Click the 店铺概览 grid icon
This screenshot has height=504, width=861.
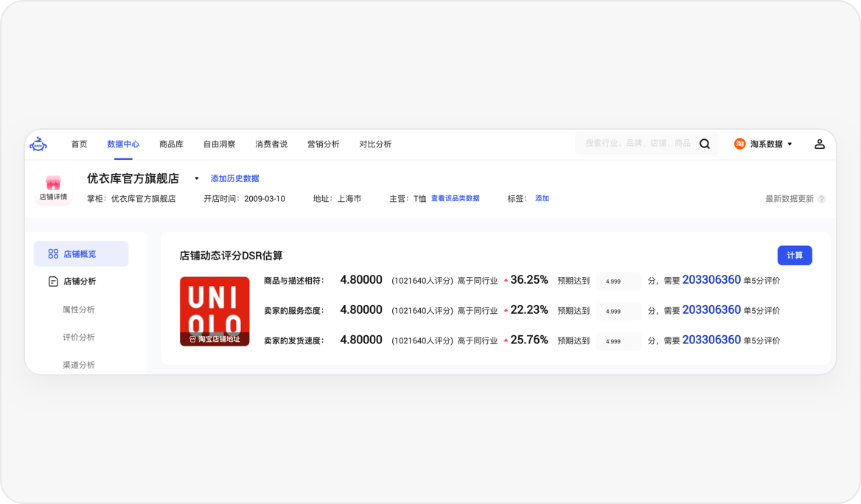53,253
